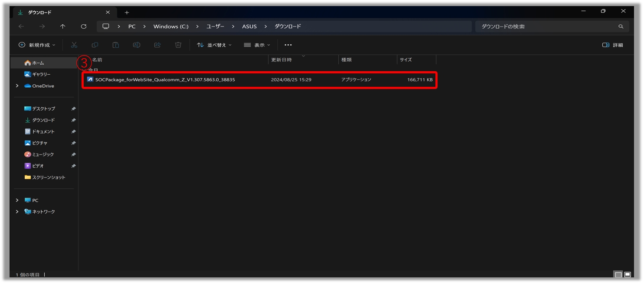Click the PC monitor icon in address bar

click(106, 26)
